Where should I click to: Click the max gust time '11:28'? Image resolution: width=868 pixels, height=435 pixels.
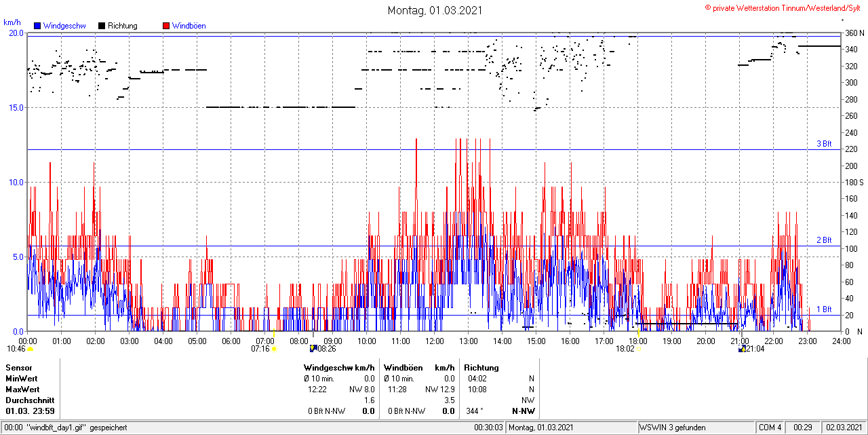tap(397, 390)
